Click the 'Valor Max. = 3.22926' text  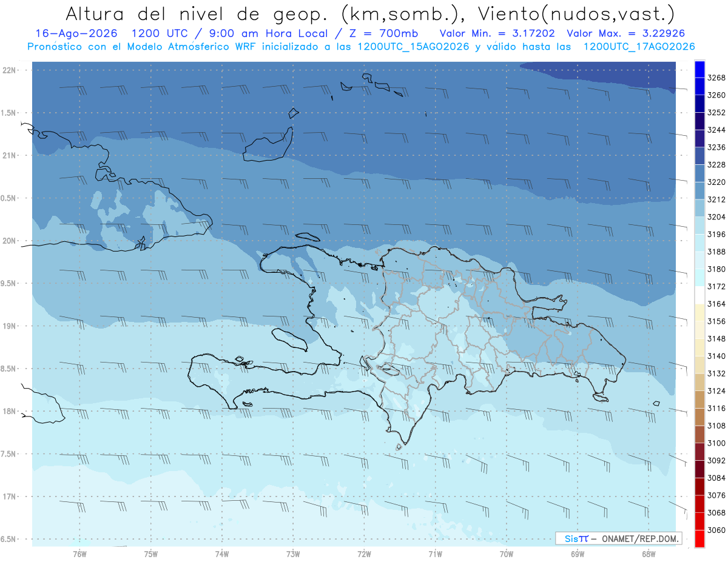(627, 33)
